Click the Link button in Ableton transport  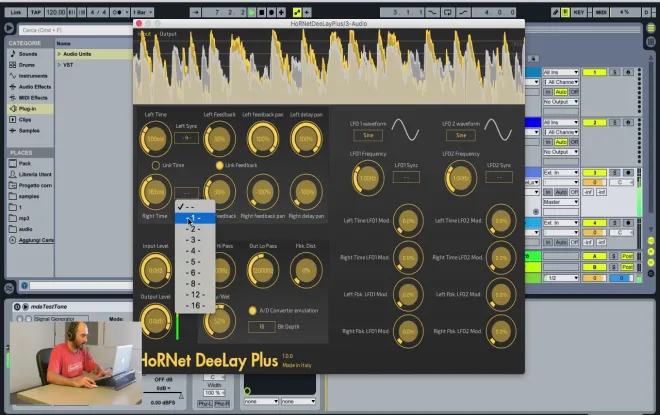tap(16, 12)
